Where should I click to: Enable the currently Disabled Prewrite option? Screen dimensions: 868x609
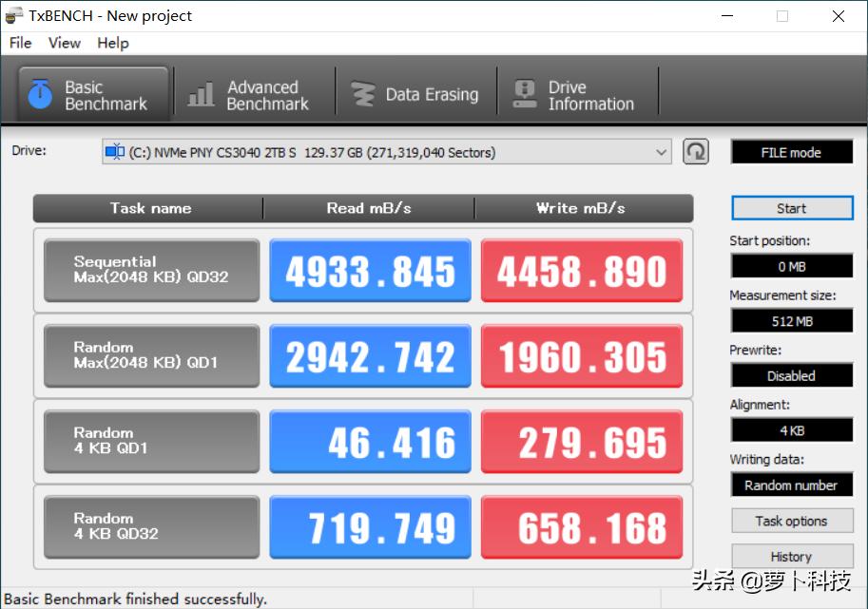coord(791,375)
